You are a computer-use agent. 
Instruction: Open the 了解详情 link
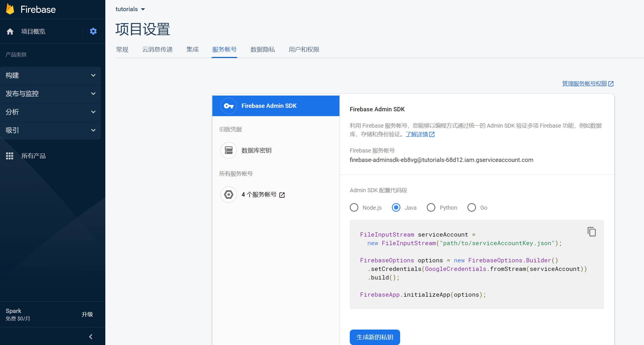point(417,134)
